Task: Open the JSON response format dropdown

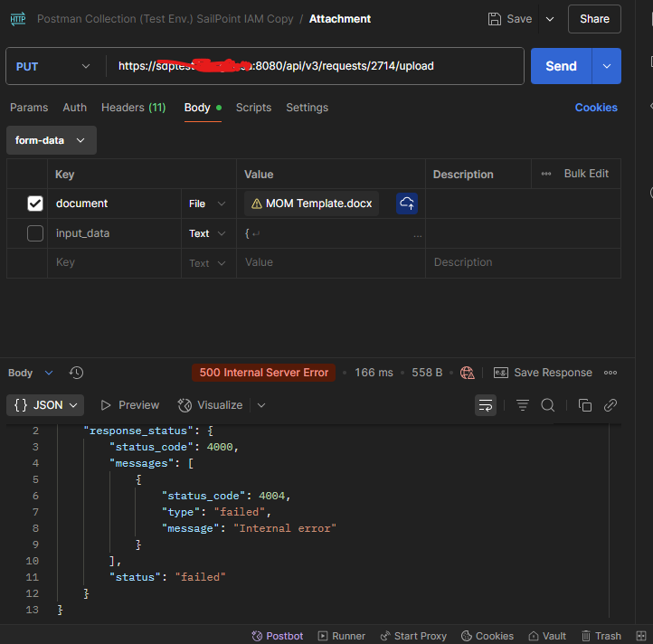Action: [45, 405]
